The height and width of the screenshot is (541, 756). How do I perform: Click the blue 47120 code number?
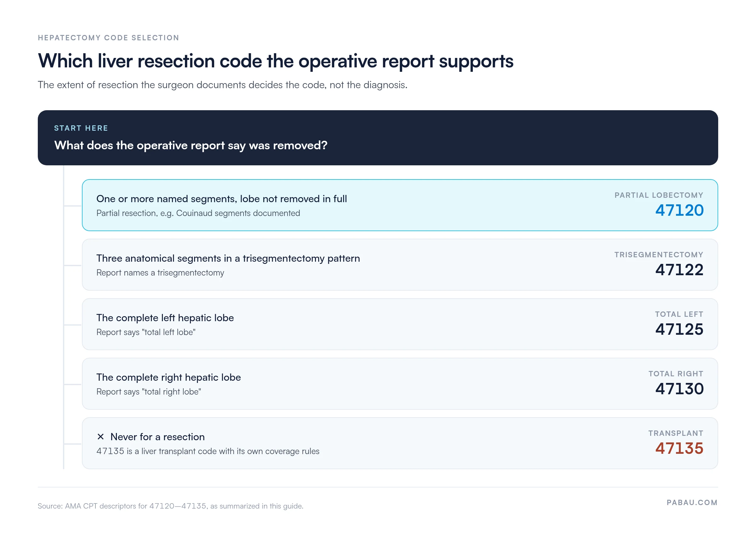click(679, 210)
